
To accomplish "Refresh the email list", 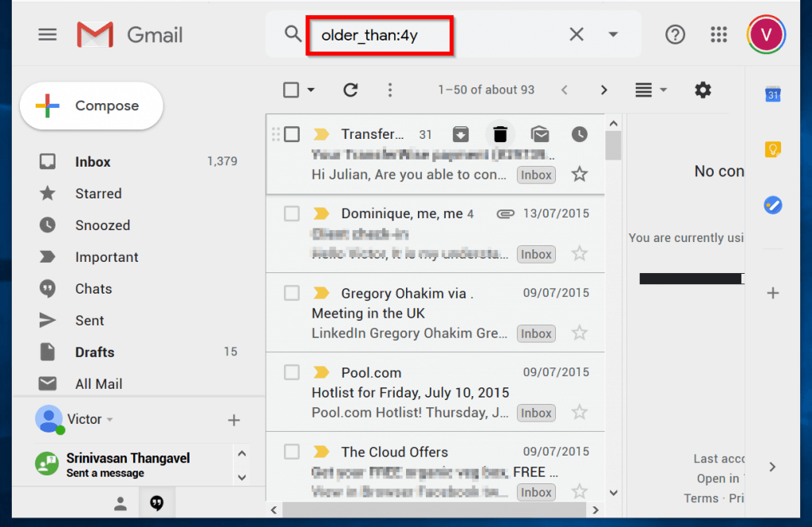I will [x=350, y=90].
